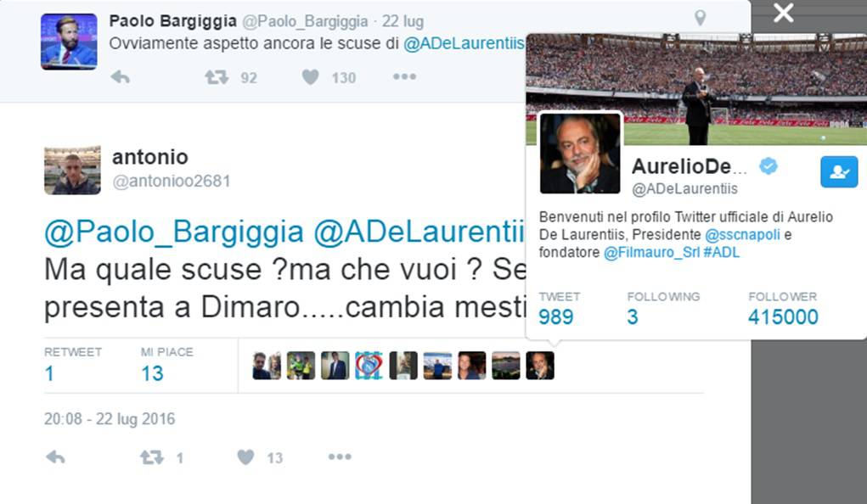
Task: View the 3 following count
Action: click(633, 316)
